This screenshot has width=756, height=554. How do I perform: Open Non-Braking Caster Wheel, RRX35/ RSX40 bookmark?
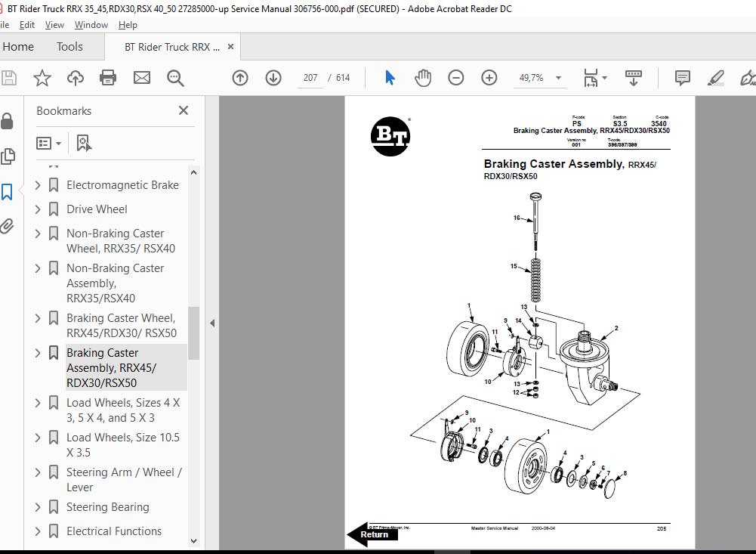click(121, 241)
